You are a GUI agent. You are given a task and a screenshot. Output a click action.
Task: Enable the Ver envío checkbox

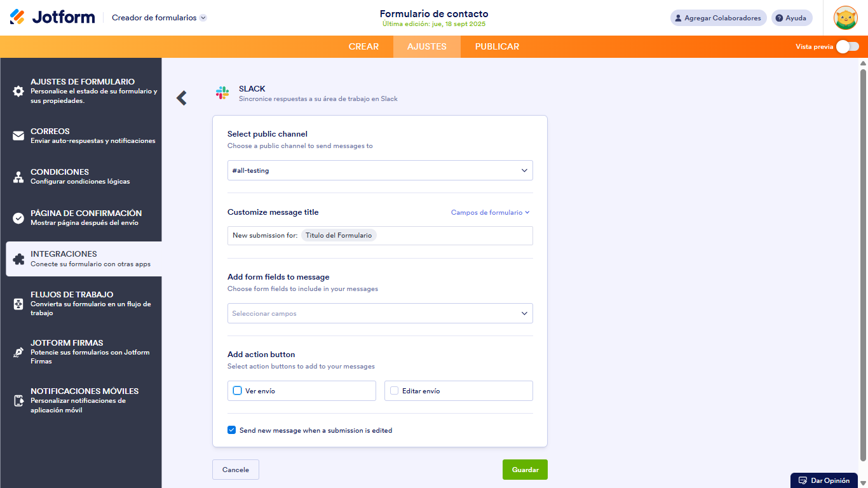[238, 390]
